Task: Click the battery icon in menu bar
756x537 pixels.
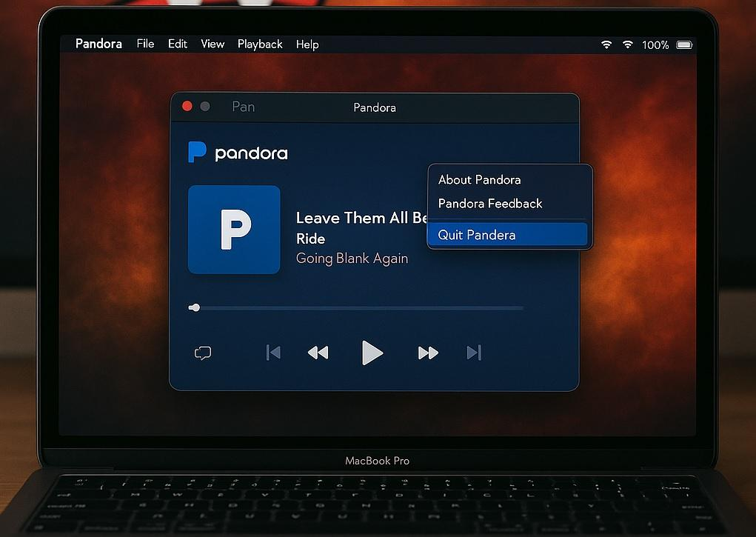Action: (685, 45)
